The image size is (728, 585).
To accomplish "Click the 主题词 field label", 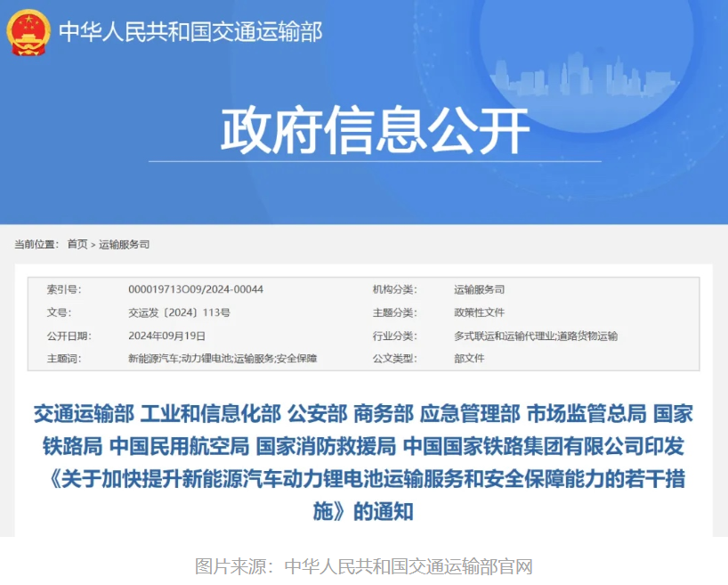I will 64,359.
